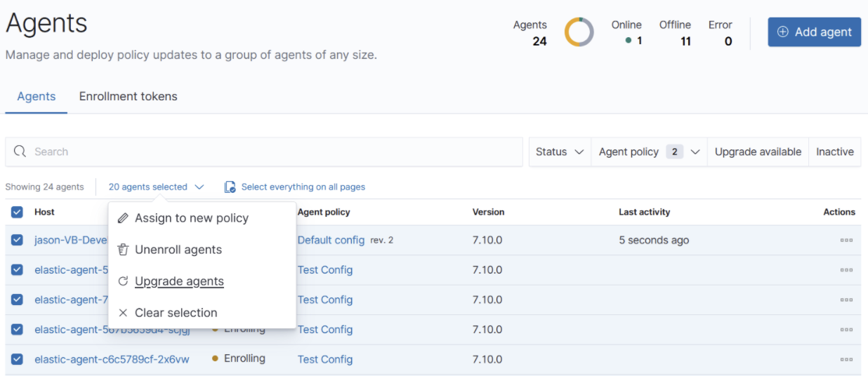Uncheck the elastic-agent-c6c5789cf-2x6vw checkbox

[18, 359]
